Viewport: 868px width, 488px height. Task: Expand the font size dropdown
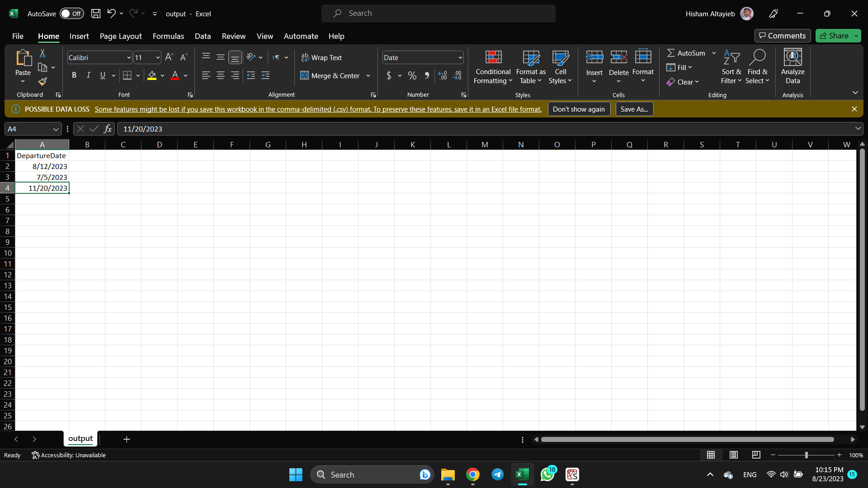pyautogui.click(x=157, y=58)
